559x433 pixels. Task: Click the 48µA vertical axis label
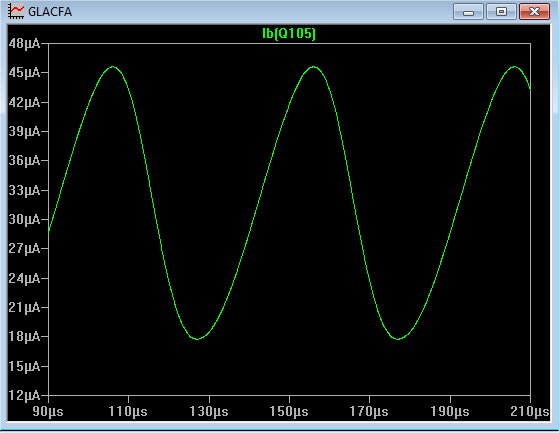pos(24,44)
